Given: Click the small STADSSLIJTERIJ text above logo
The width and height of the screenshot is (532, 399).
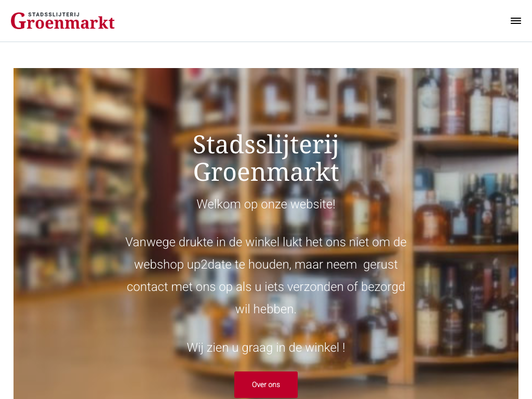Looking at the screenshot, I should [x=54, y=14].
